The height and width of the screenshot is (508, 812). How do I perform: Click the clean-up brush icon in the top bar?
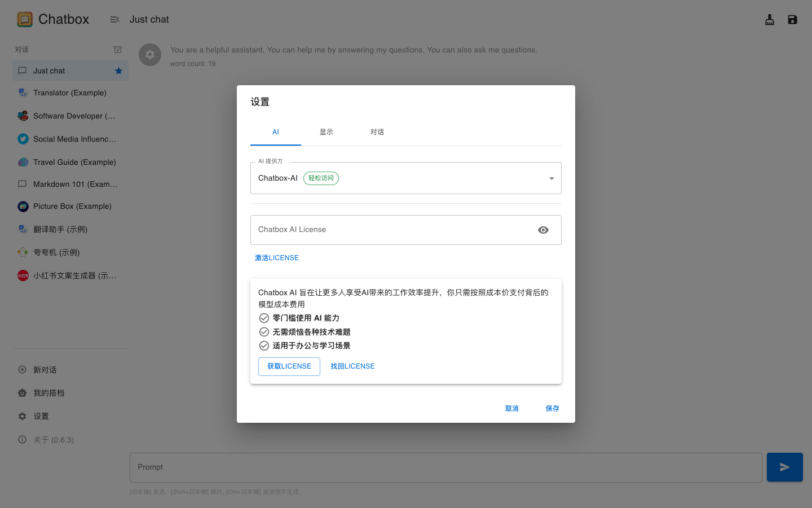point(769,19)
